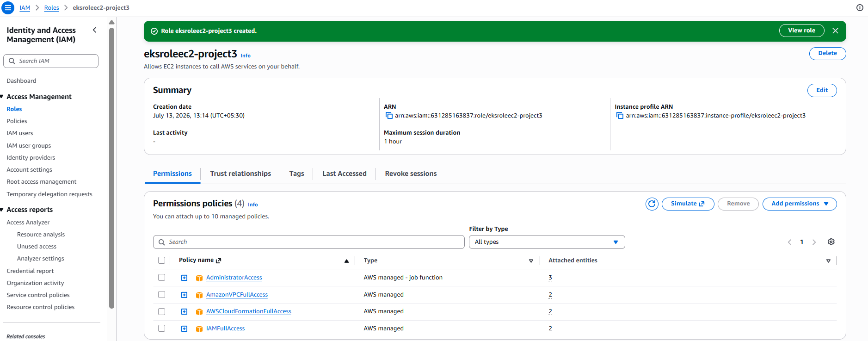Image resolution: width=868 pixels, height=341 pixels.
Task: Click Info link next to Permissions policies
Action: coord(252,205)
